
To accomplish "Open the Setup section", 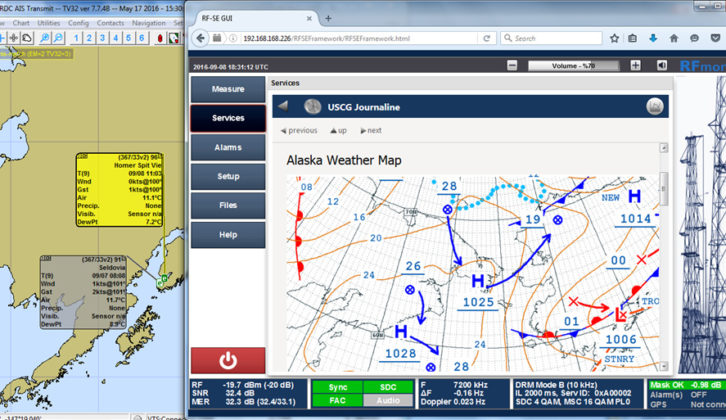I will (228, 176).
